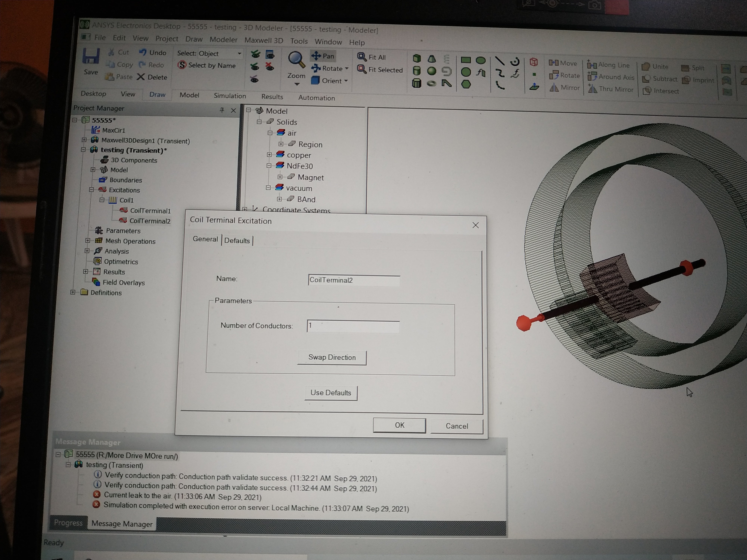Switch to the Progress tab
The height and width of the screenshot is (560, 747).
68,523
